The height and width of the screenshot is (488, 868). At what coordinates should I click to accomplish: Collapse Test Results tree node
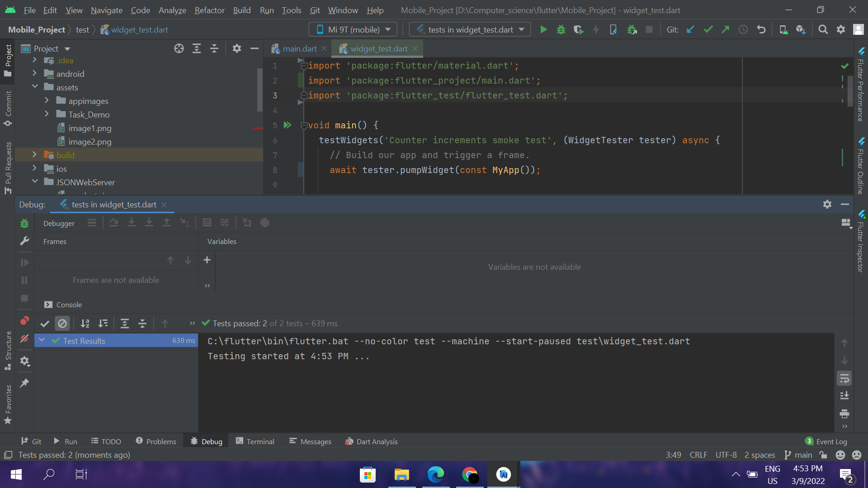(42, 340)
